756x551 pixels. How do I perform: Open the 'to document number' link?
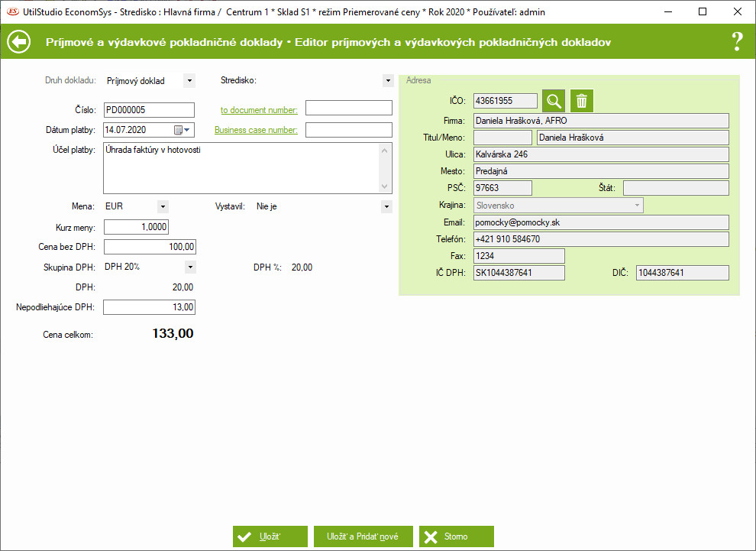click(x=259, y=110)
